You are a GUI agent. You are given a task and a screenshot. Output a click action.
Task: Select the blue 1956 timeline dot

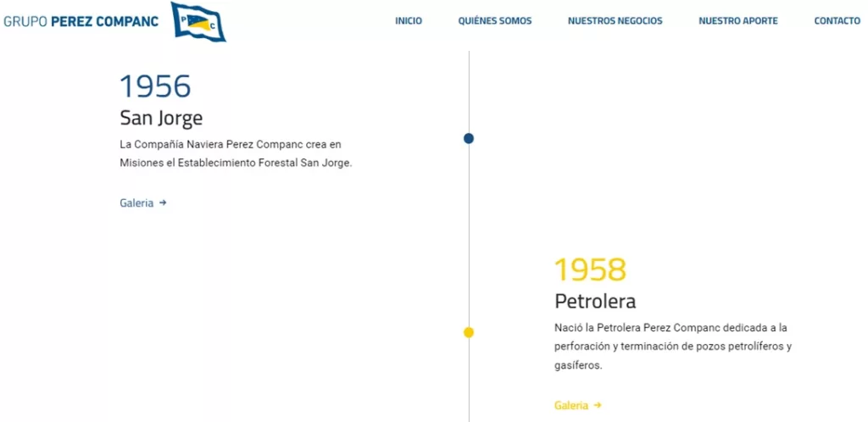469,138
